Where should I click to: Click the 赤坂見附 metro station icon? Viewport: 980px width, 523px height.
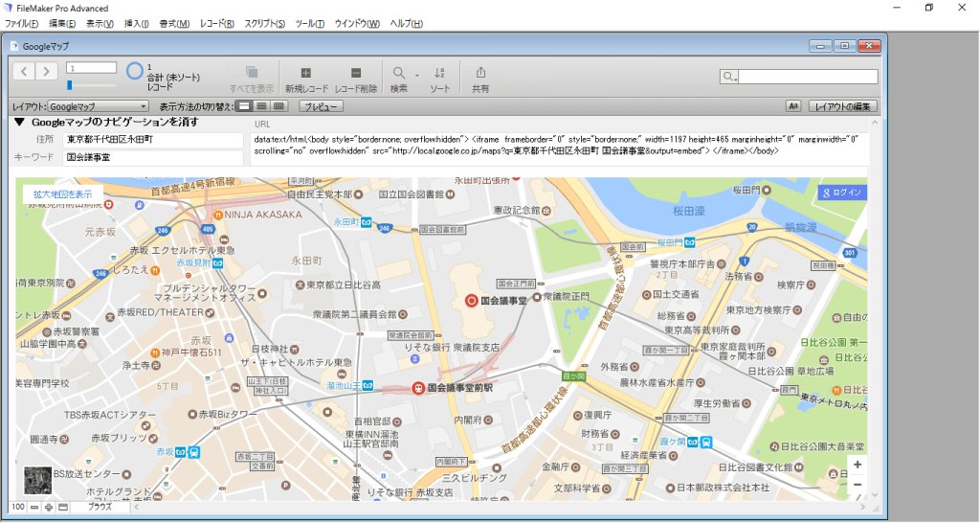pyautogui.click(x=217, y=263)
